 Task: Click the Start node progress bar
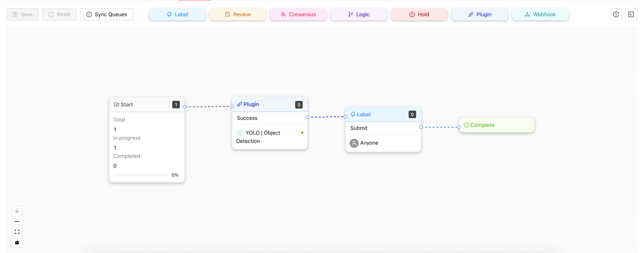pos(141,175)
